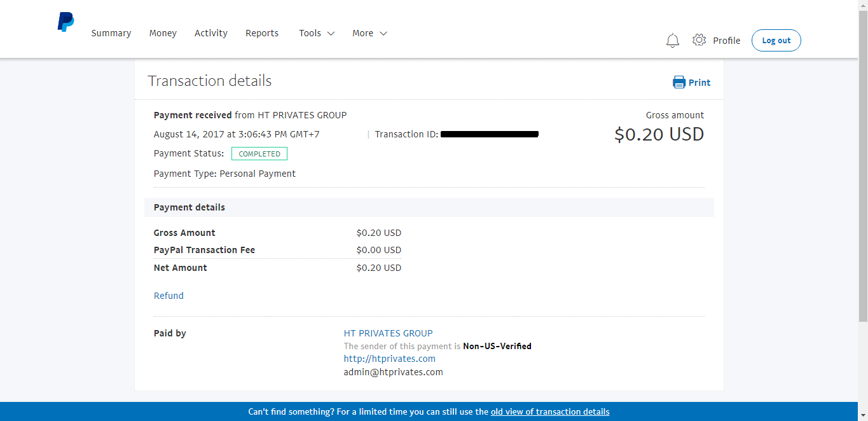Click the Paid by label
Image resolution: width=868 pixels, height=421 pixels.
pos(170,333)
